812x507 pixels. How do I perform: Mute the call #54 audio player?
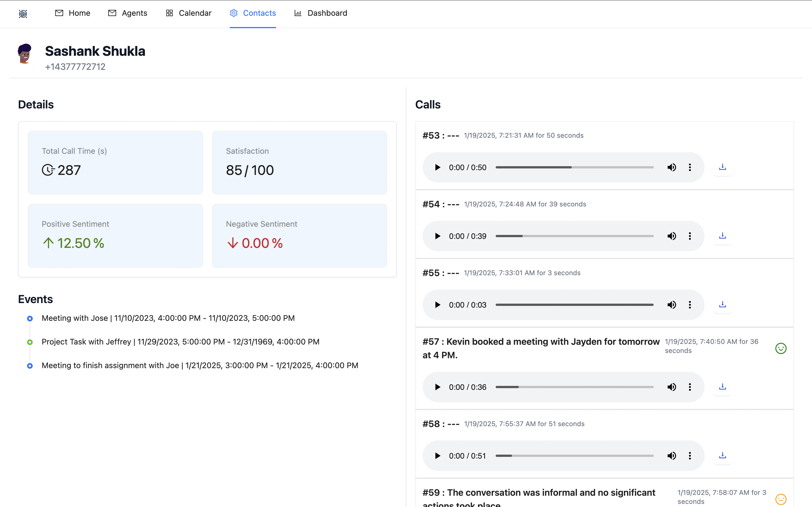pos(671,236)
